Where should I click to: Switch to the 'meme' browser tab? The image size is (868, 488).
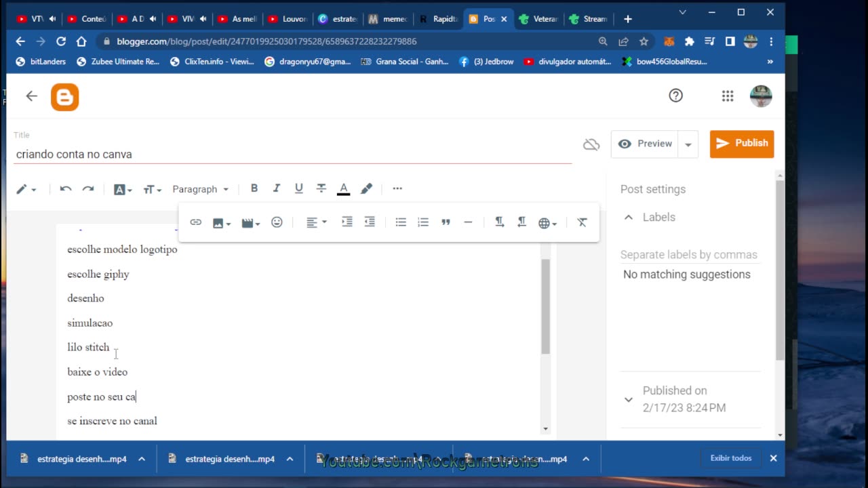pyautogui.click(x=388, y=19)
